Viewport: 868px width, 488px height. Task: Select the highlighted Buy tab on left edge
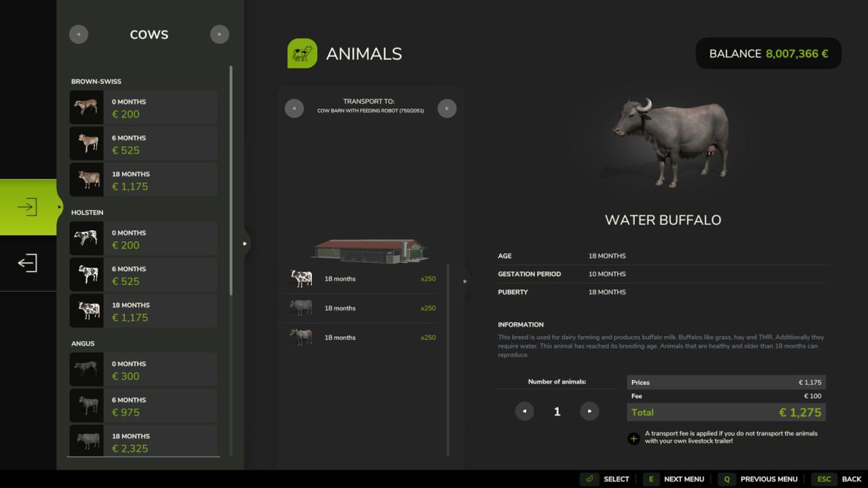28,207
